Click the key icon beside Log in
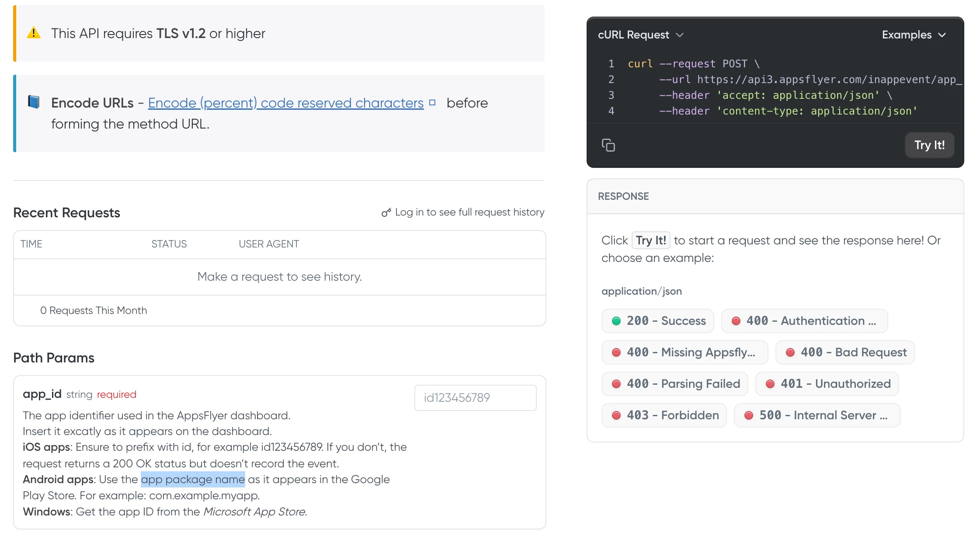The width and height of the screenshot is (980, 543). point(386,212)
